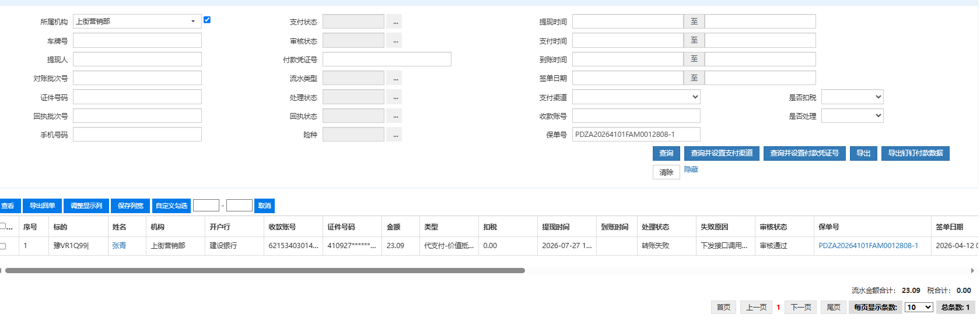Image resolution: width=980 pixels, height=332 pixels.
Task: Open the 回执状态 ellipsis picker button
Action: [395, 116]
